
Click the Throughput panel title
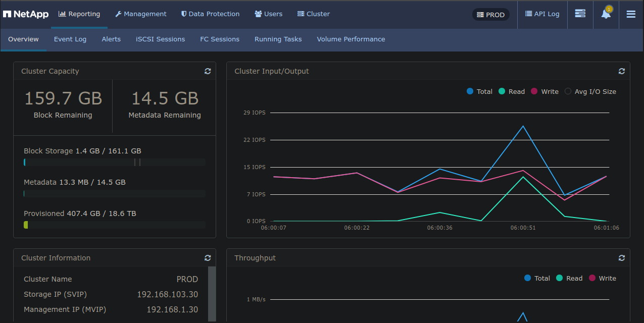(x=255, y=258)
